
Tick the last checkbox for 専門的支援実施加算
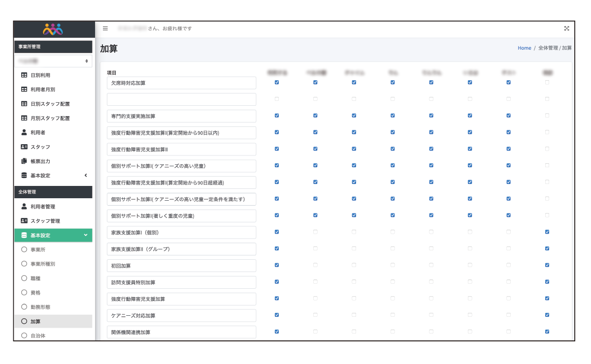point(547,116)
